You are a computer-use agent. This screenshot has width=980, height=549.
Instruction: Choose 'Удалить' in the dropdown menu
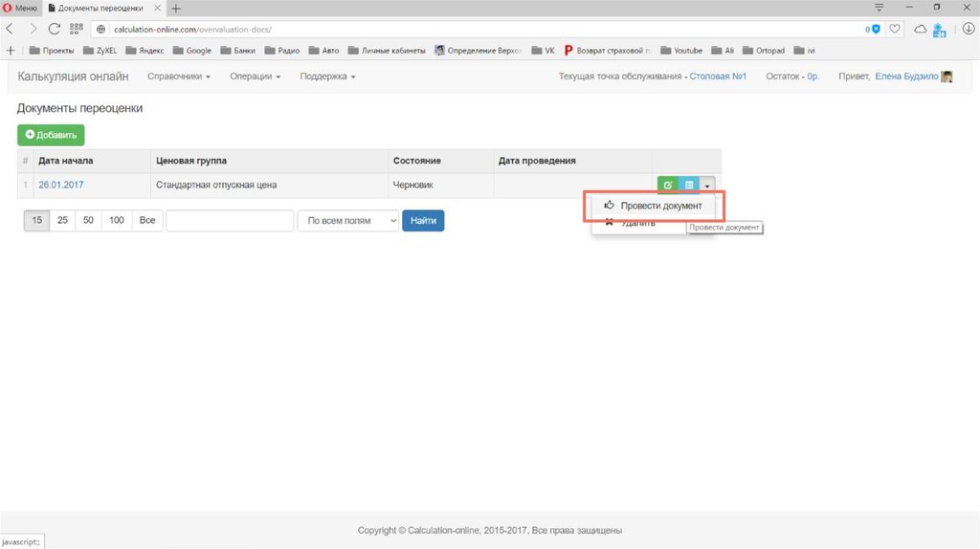tap(637, 224)
